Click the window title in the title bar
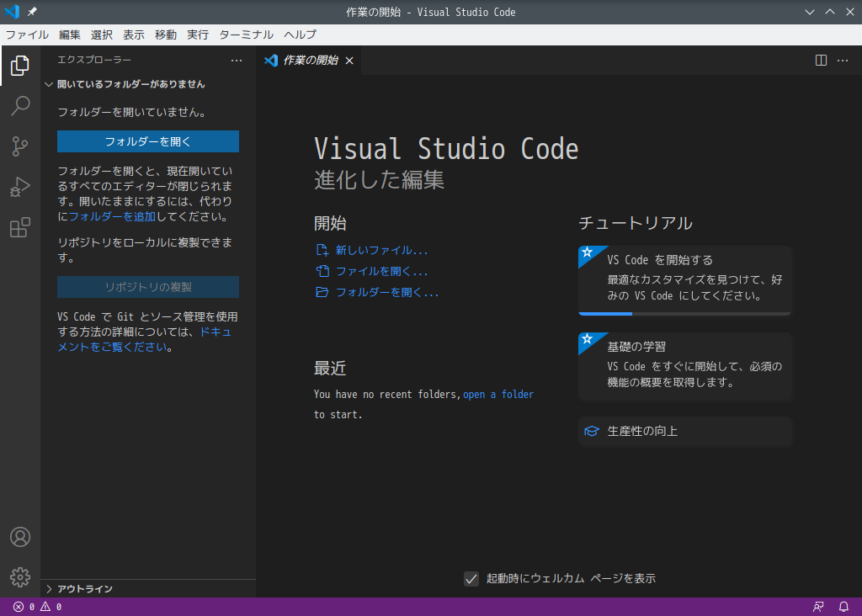The height and width of the screenshot is (616, 862). [431, 12]
